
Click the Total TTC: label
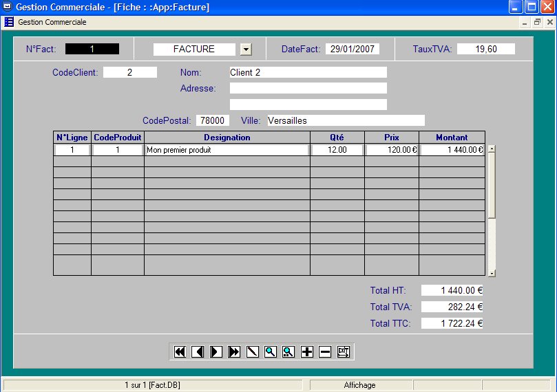point(390,323)
